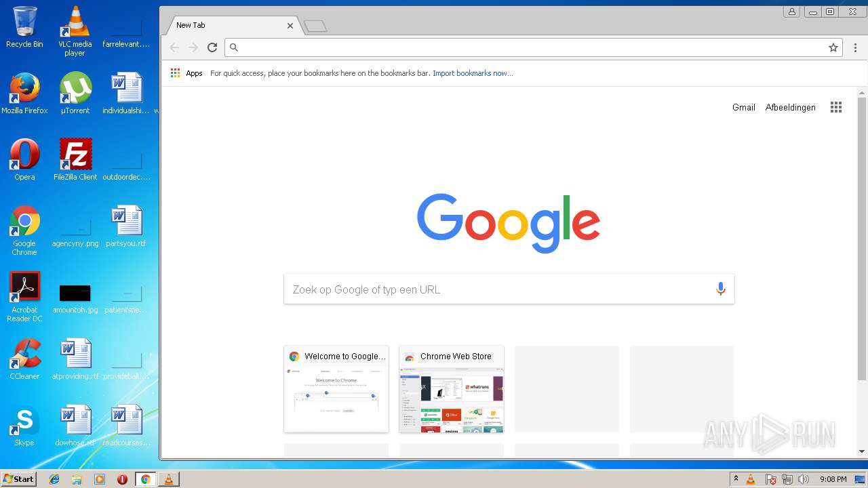This screenshot has height=488, width=868.
Task: Open a new tab with the tab button
Action: [315, 26]
